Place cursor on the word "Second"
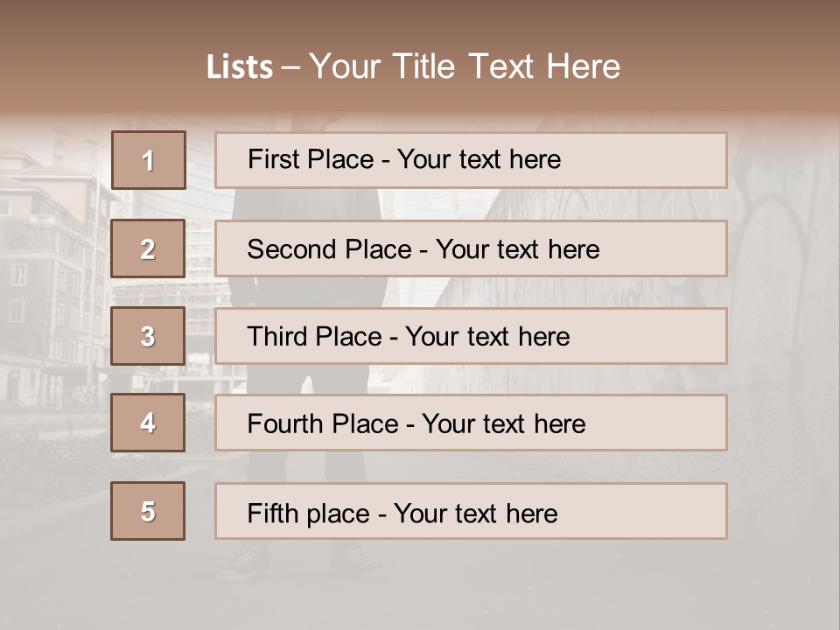The image size is (840, 630). click(288, 249)
